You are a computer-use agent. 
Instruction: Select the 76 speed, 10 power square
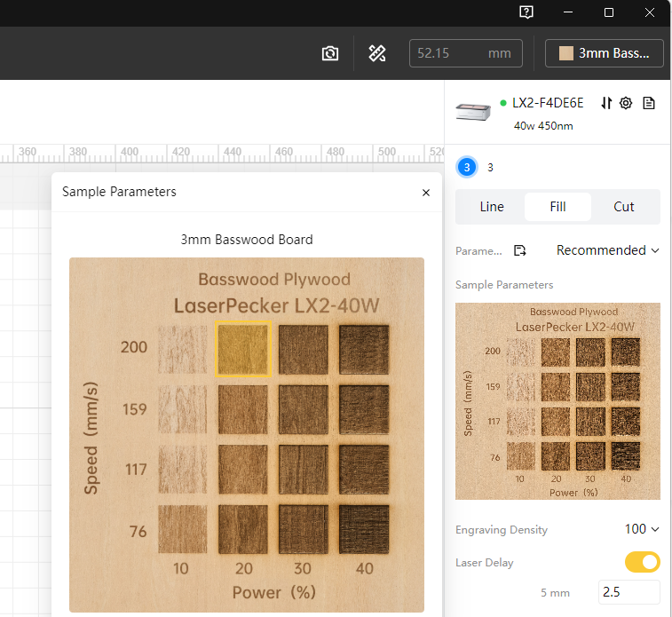183,530
